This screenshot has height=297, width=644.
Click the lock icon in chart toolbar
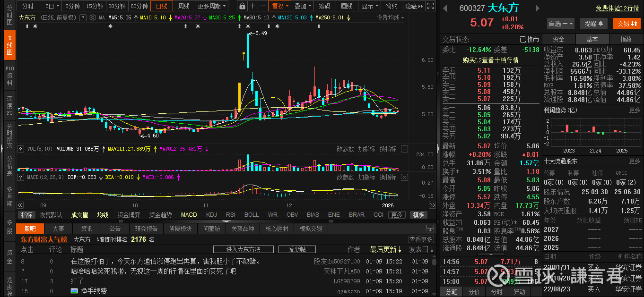pyautogui.click(x=242, y=6)
